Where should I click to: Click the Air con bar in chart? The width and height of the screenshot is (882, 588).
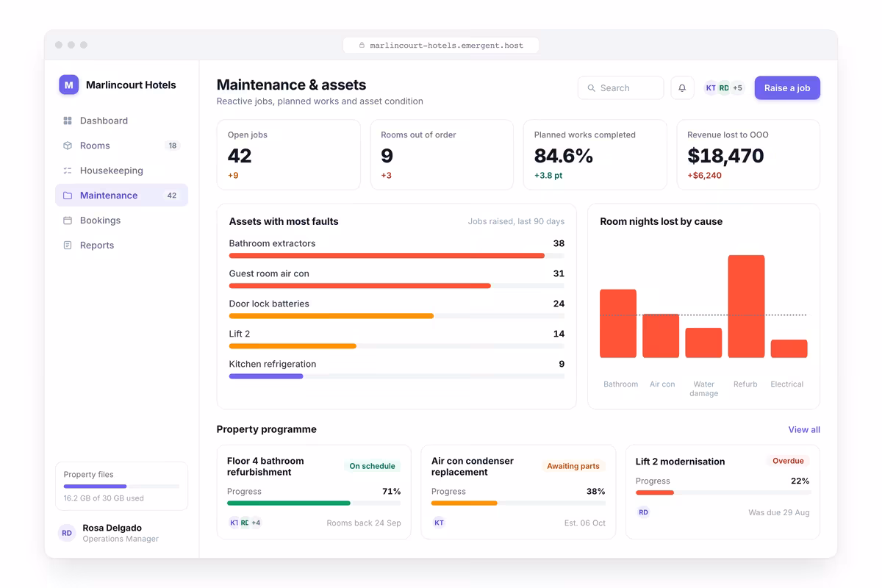click(661, 336)
